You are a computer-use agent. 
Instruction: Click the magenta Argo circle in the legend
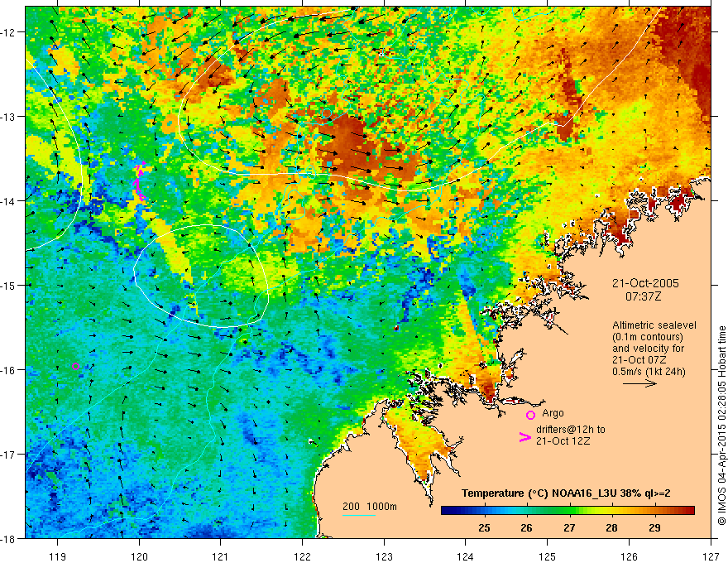[530, 415]
